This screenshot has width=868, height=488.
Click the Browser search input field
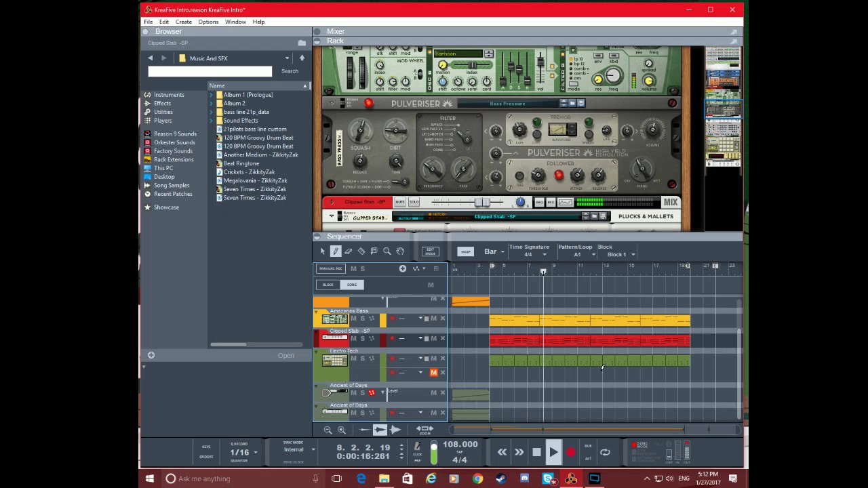tap(210, 71)
